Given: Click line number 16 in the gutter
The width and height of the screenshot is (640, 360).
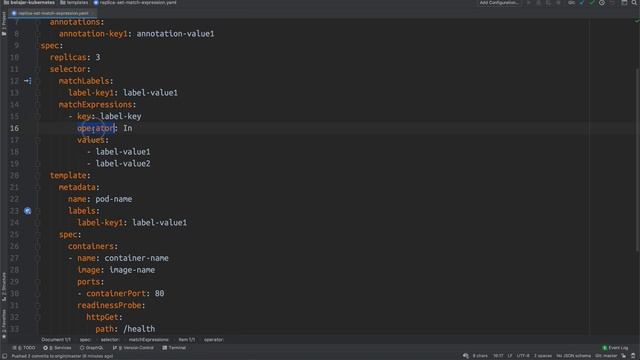Looking at the screenshot, I should (x=14, y=128).
